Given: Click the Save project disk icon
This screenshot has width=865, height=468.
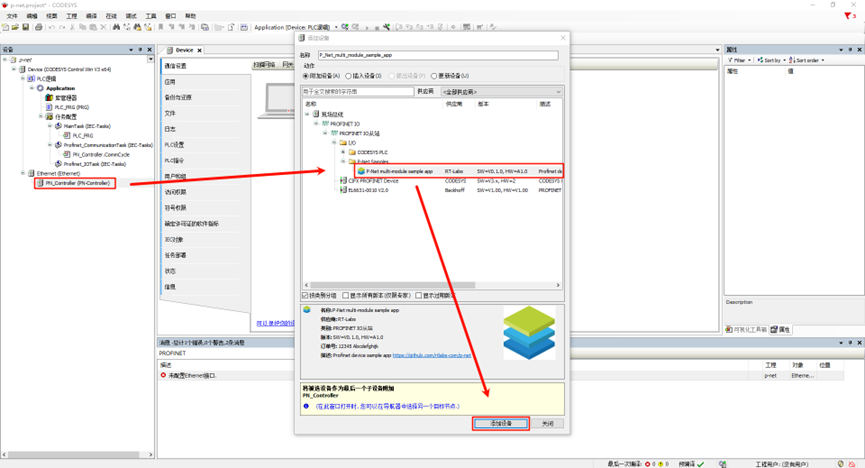Looking at the screenshot, I should 25,27.
